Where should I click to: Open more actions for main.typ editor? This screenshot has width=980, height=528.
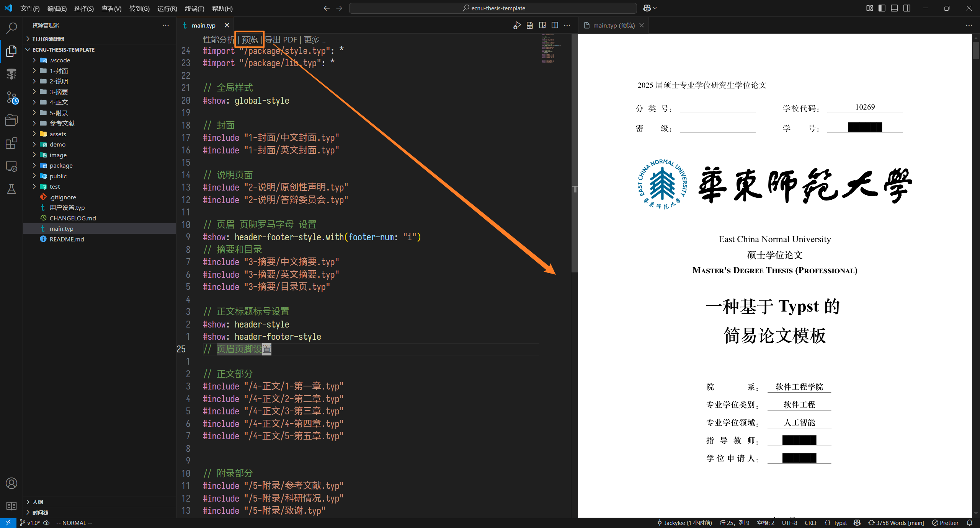pos(567,25)
